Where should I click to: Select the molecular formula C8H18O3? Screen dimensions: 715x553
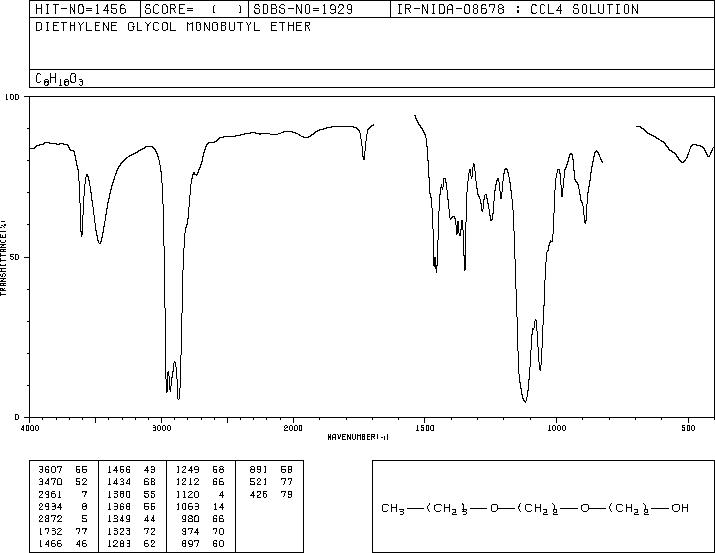click(x=59, y=79)
